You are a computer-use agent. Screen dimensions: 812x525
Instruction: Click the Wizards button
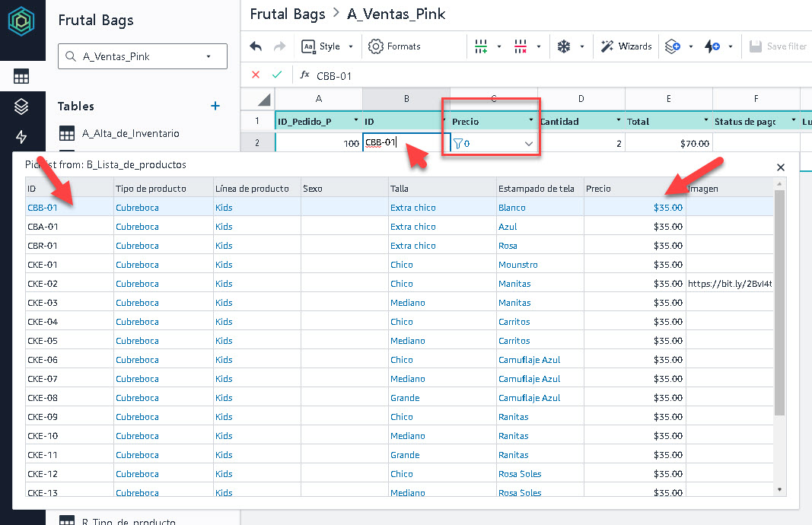[x=626, y=46]
